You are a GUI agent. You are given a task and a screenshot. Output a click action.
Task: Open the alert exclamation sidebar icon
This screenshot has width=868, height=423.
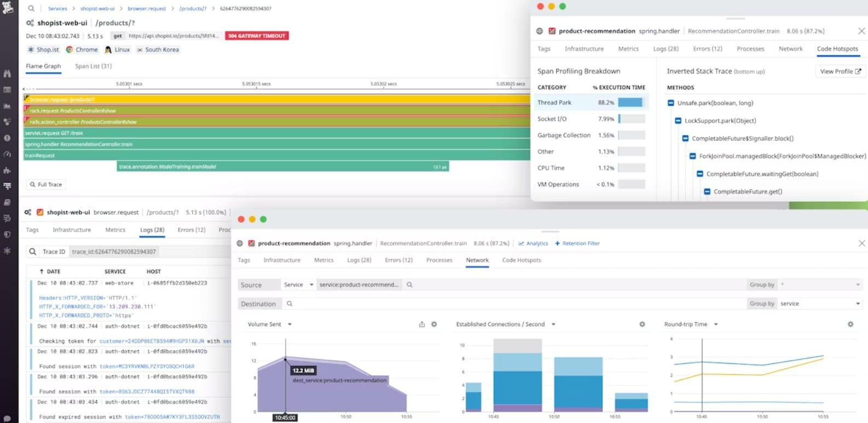click(x=7, y=138)
